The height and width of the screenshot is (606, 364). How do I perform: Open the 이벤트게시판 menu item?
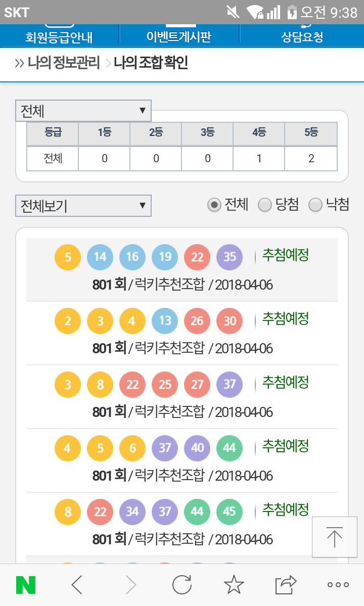coord(179,36)
